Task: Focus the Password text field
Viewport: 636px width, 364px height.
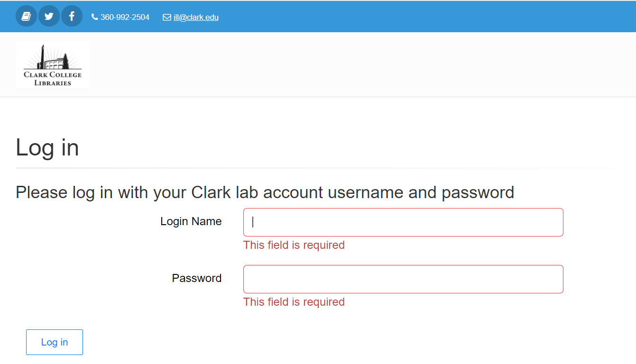Action: click(403, 279)
